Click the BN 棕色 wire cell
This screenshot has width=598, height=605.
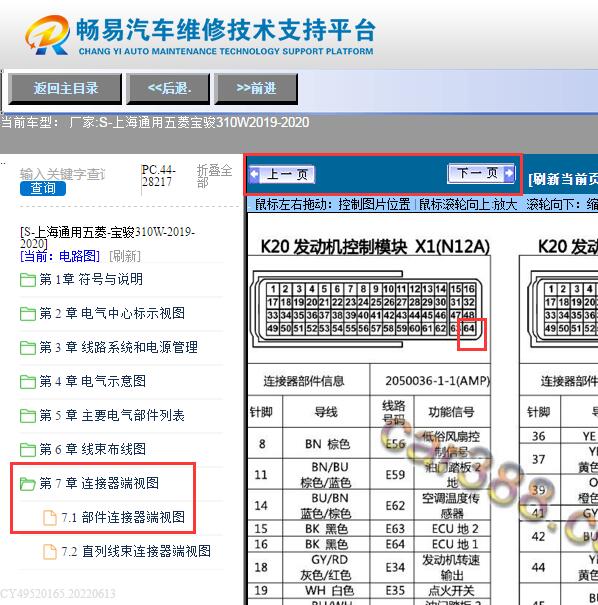coord(327,444)
